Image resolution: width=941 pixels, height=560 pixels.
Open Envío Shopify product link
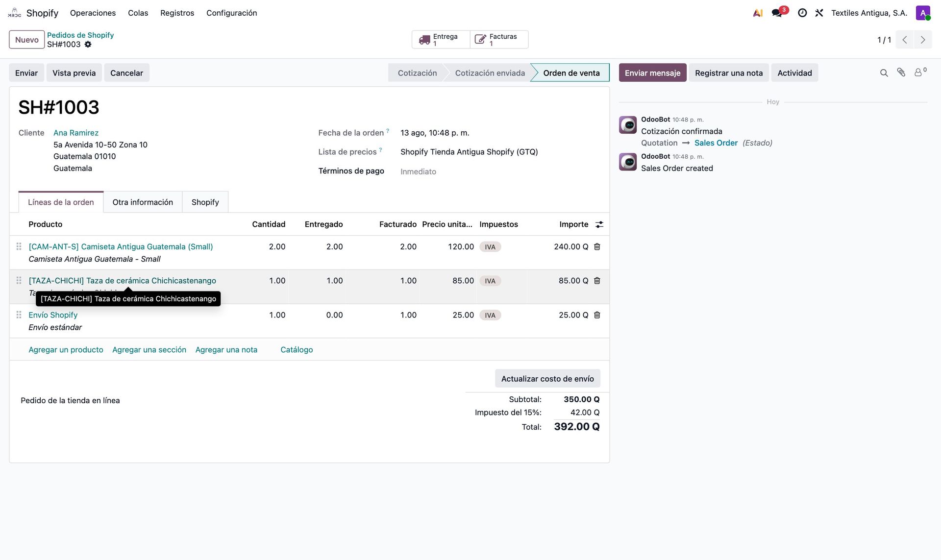coord(53,315)
